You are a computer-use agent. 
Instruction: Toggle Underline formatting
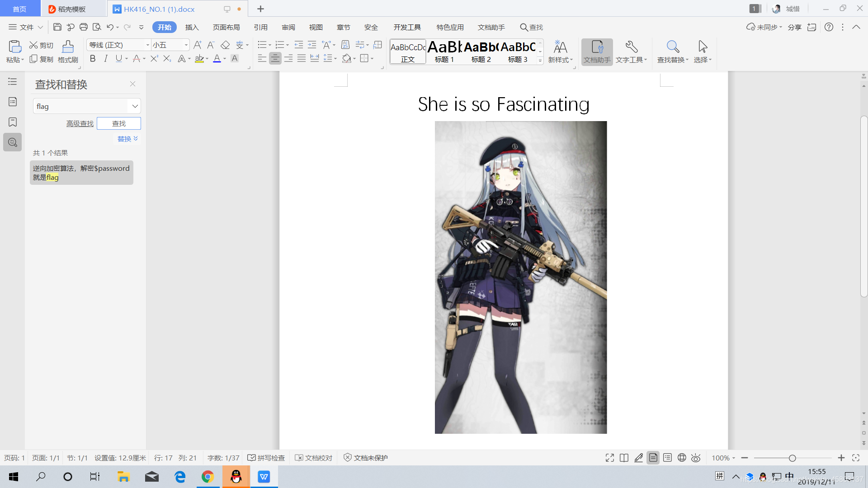[x=118, y=58]
